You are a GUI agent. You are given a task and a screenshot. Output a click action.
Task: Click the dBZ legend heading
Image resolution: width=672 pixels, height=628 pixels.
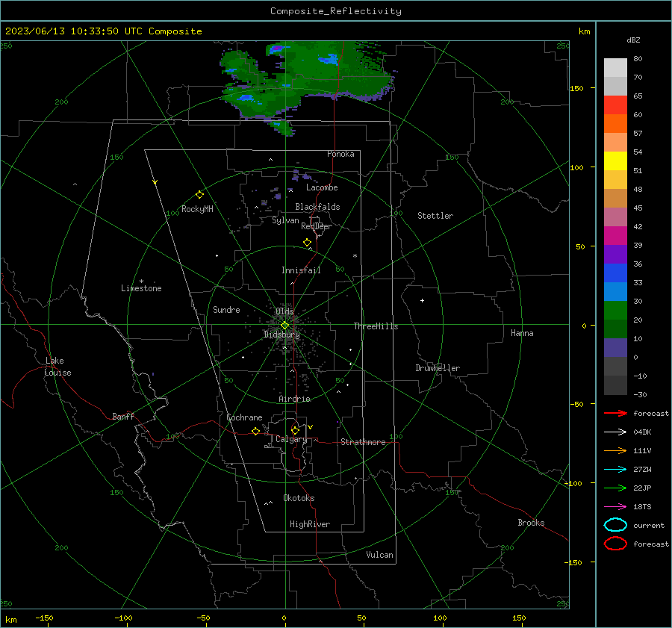[x=633, y=40]
